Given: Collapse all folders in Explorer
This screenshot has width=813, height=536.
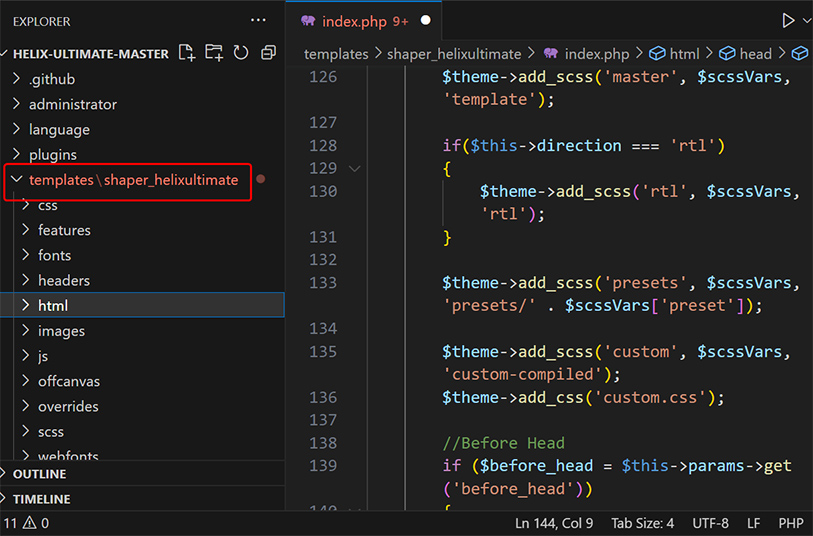Looking at the screenshot, I should click(x=268, y=53).
